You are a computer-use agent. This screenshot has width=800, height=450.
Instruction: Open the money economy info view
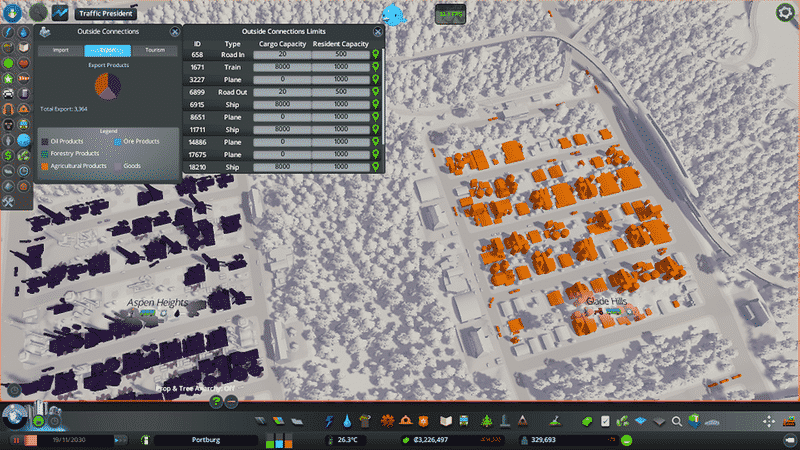406,439
